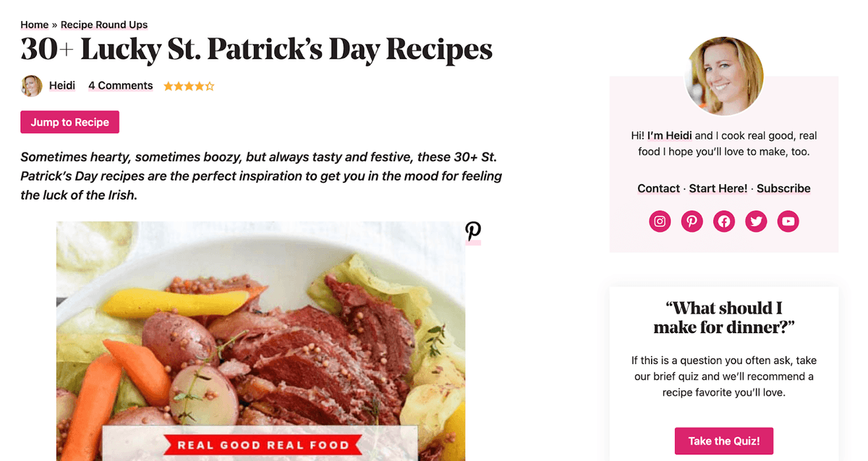Click Jump to Recipe
The height and width of the screenshot is (461, 868).
coord(69,122)
